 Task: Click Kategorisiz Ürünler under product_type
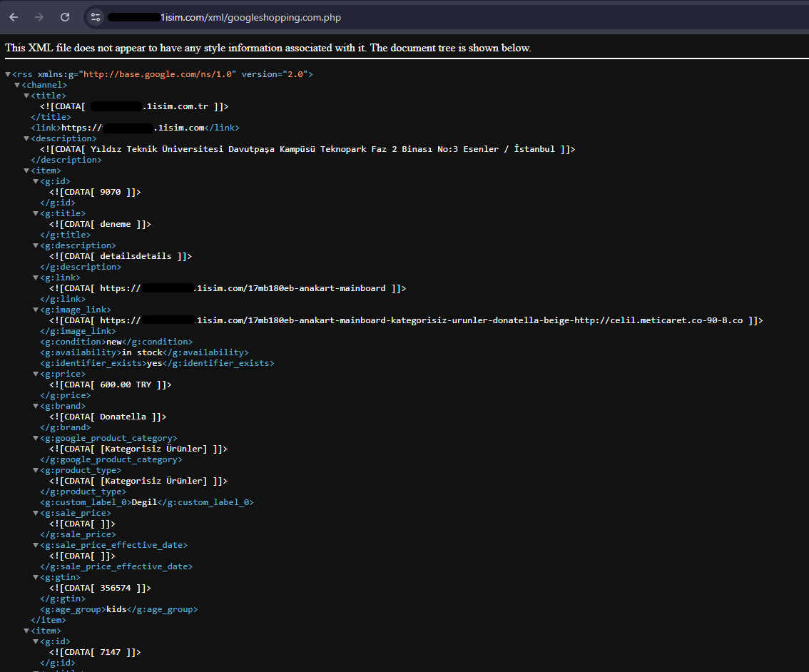(x=154, y=481)
